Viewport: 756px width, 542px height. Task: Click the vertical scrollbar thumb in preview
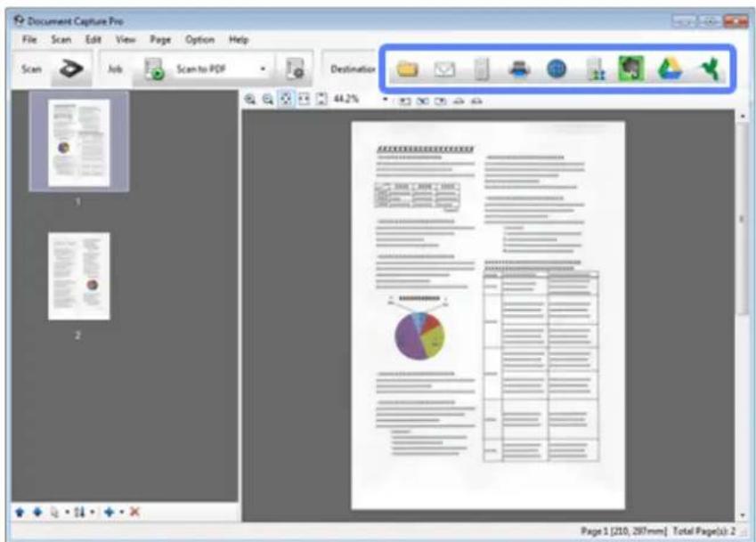[x=743, y=219]
